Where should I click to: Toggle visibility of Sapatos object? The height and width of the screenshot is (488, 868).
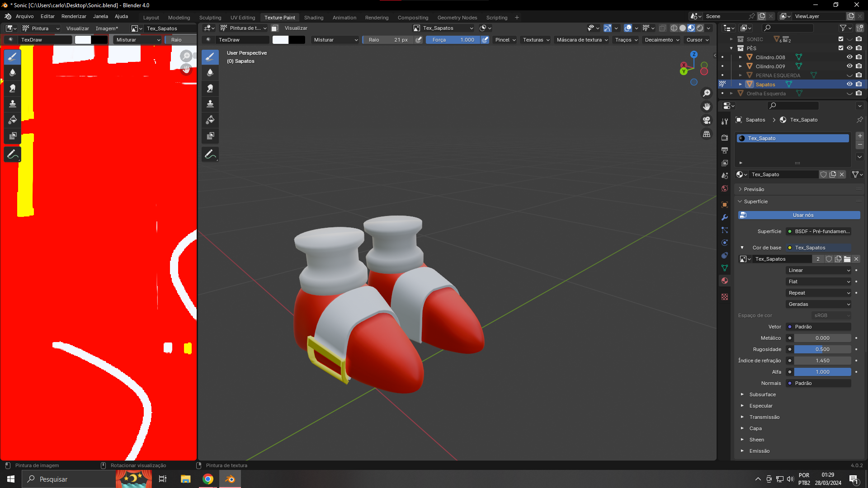coord(849,84)
